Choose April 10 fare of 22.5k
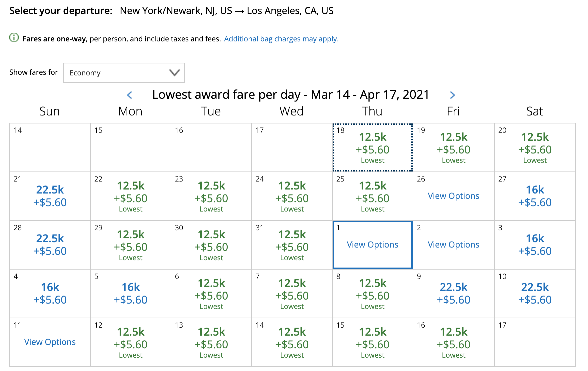The width and height of the screenshot is (588, 371). [535, 293]
